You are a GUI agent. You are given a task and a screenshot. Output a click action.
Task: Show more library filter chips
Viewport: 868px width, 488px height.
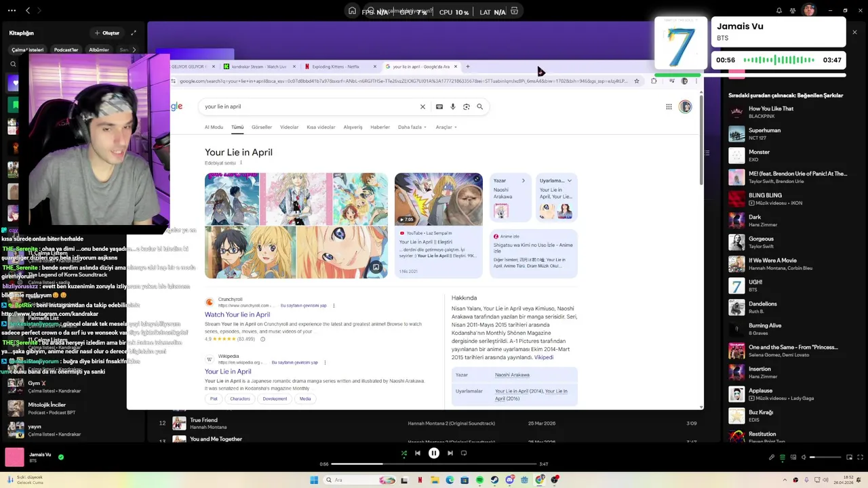134,49
